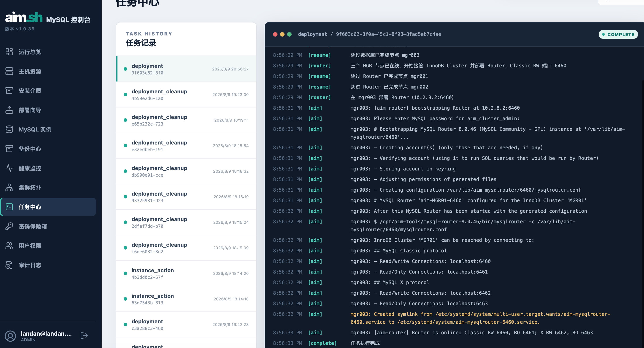Screen dimensions: 644x348
Task: Click the user avatar icon at bottom
Action: [x=11, y=336]
